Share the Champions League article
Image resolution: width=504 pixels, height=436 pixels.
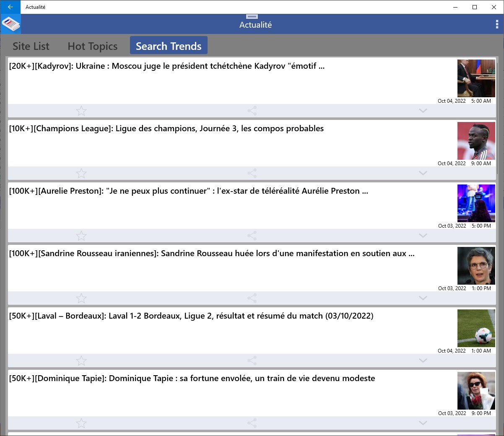coord(252,173)
